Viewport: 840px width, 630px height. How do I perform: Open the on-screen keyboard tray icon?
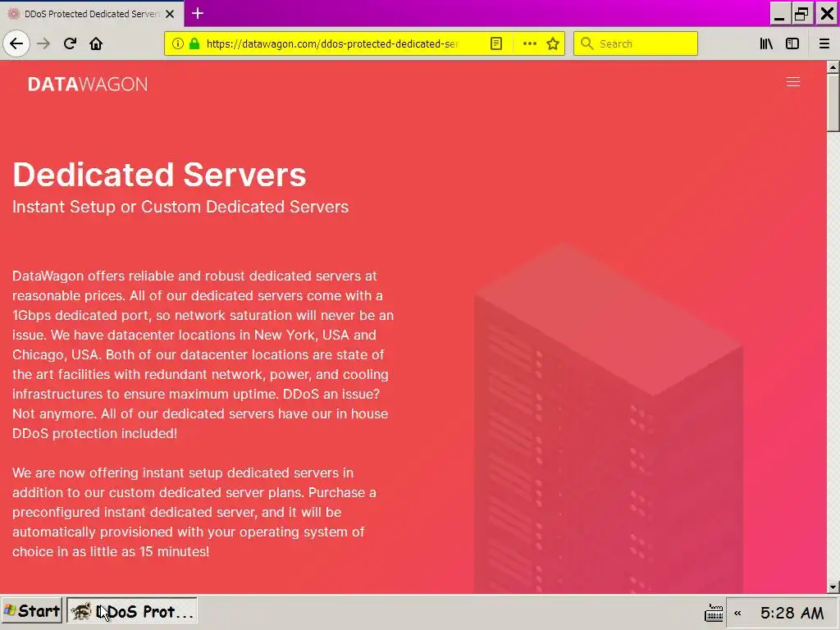(x=714, y=612)
